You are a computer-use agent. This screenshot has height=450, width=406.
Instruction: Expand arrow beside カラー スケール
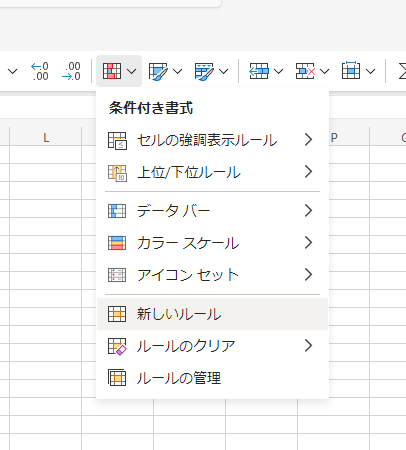coord(308,242)
